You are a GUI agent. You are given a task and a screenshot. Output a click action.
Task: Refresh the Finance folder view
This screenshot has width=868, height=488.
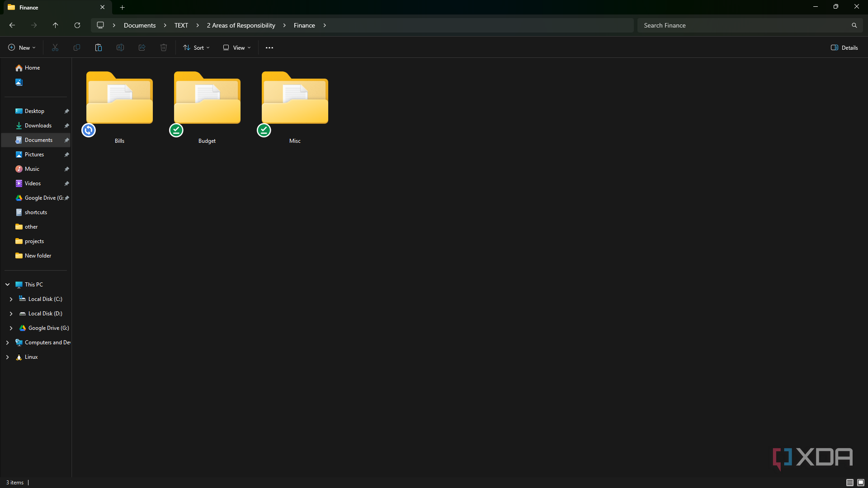(77, 25)
